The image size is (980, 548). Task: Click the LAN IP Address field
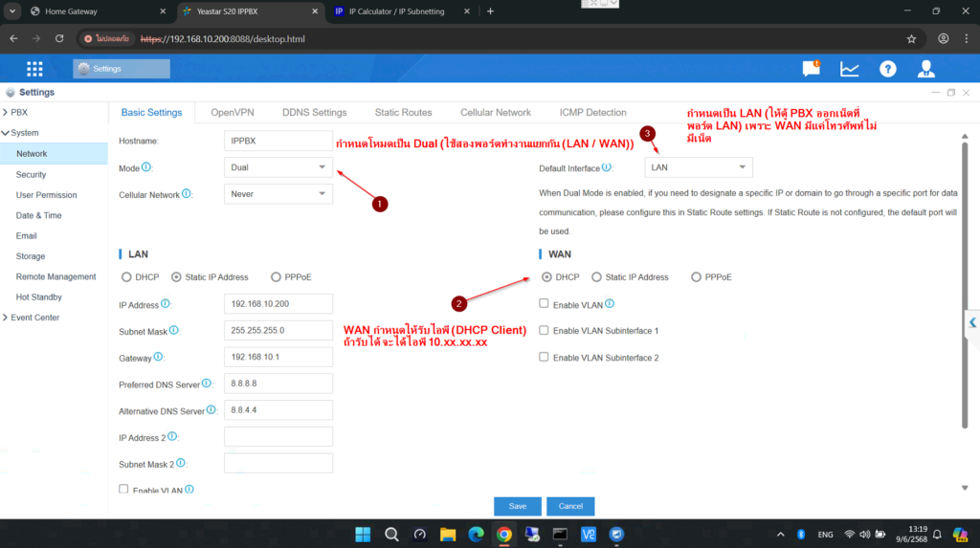278,304
